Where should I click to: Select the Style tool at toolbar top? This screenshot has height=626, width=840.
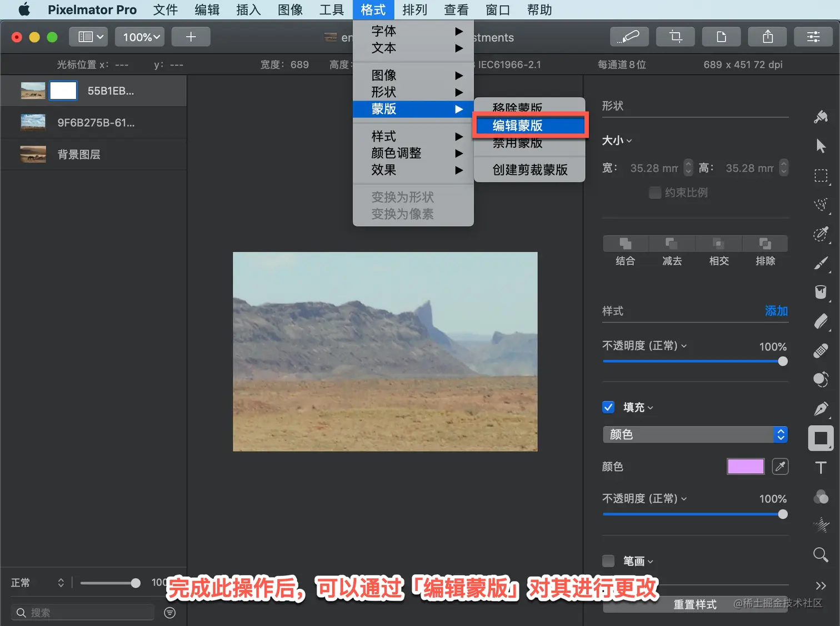(821, 117)
